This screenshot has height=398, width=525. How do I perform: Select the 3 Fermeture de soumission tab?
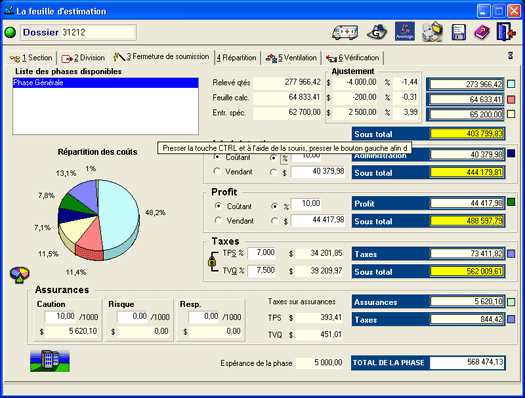pos(161,57)
